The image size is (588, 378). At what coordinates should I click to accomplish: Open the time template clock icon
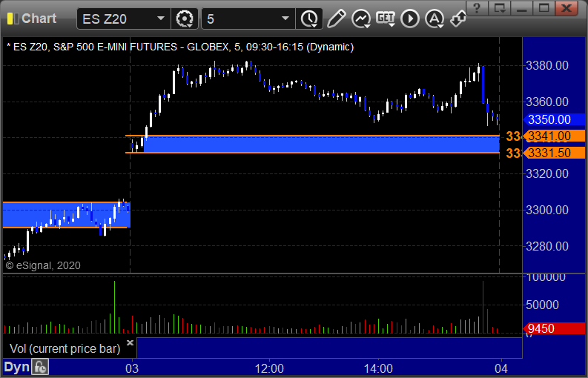(x=309, y=19)
